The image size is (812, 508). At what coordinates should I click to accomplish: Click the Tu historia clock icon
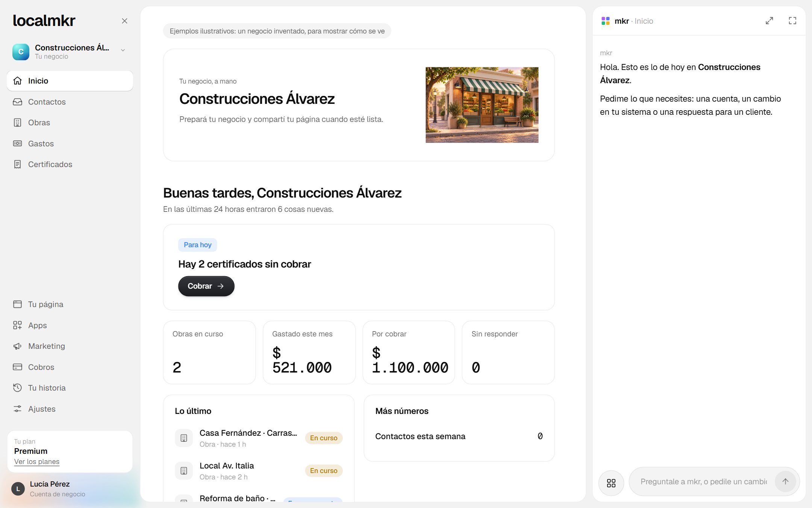pos(17,388)
